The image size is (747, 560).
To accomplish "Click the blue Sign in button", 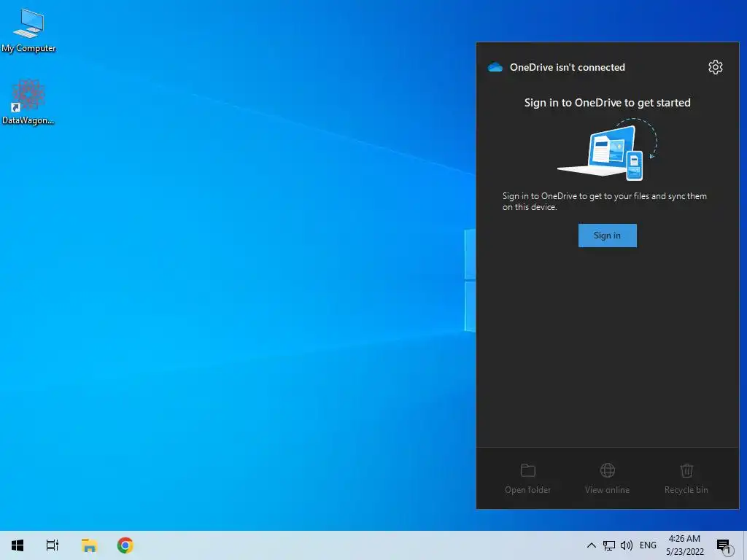I will coord(608,236).
